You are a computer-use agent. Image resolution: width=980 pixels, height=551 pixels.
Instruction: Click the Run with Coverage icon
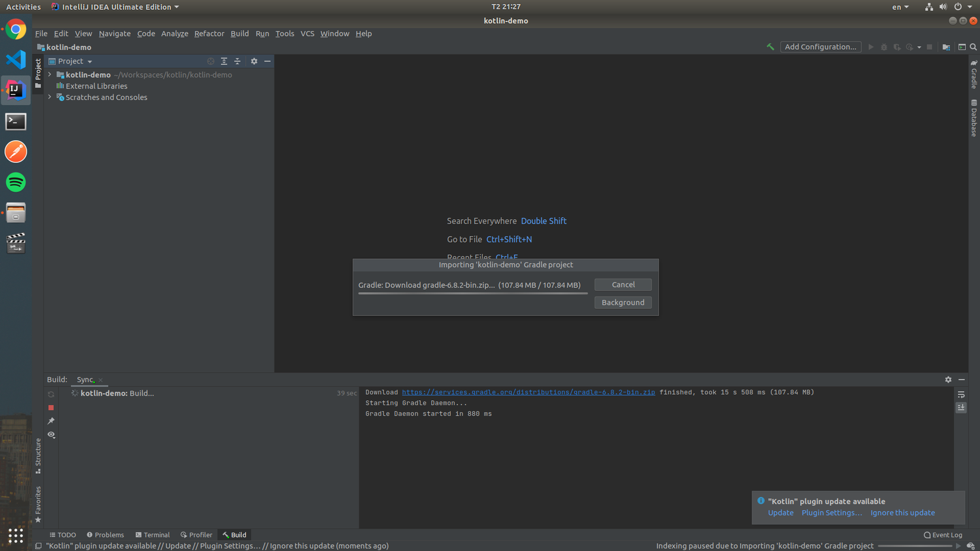click(897, 47)
